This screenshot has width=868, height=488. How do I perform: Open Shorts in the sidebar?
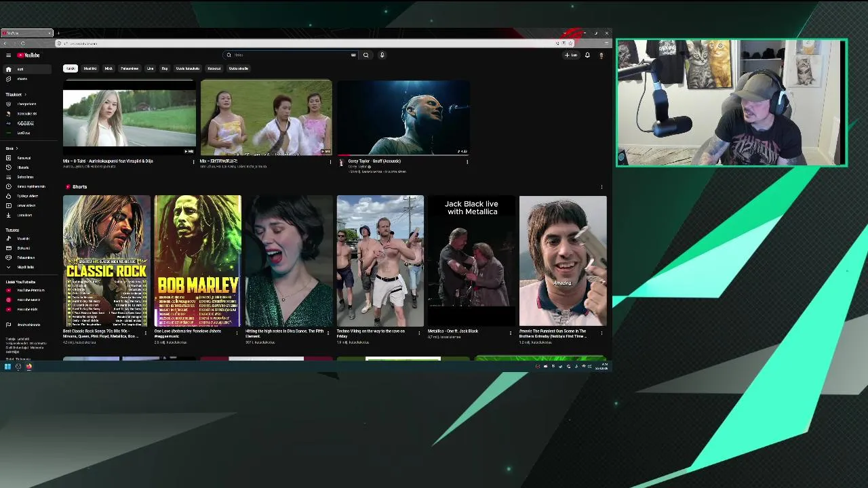pyautogui.click(x=26, y=79)
